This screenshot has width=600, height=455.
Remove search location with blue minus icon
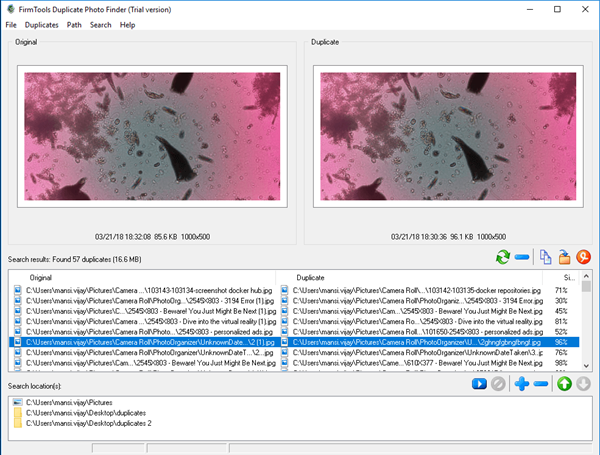(x=541, y=384)
